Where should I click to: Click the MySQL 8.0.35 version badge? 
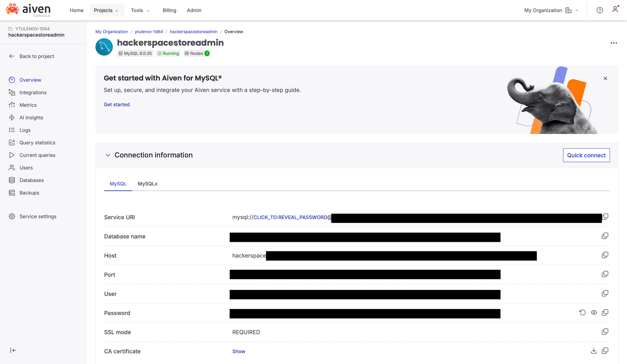[x=135, y=54]
